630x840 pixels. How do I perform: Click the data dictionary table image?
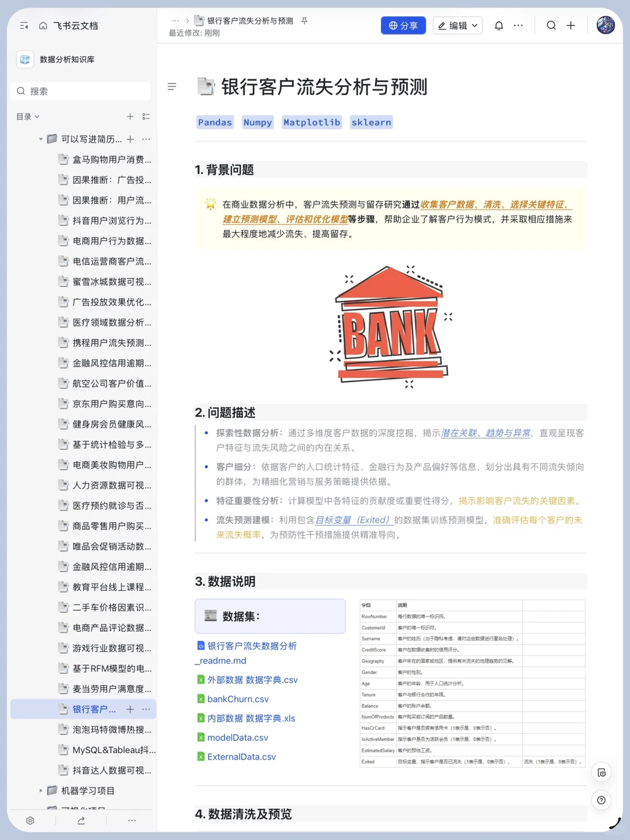pos(473,683)
